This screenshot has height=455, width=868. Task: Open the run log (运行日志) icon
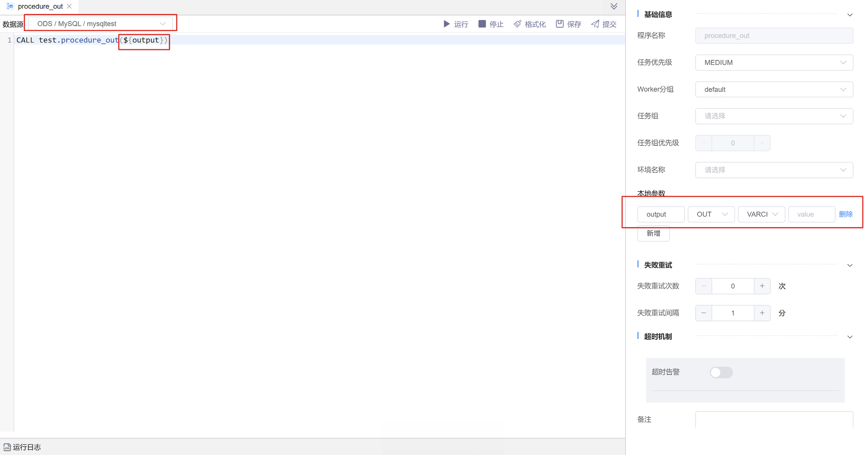coord(7,447)
